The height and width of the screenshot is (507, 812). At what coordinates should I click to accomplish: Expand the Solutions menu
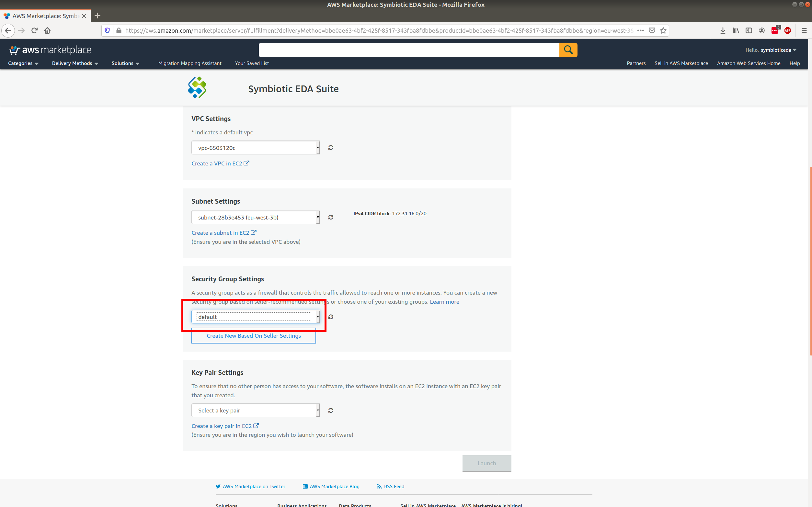pyautogui.click(x=125, y=63)
